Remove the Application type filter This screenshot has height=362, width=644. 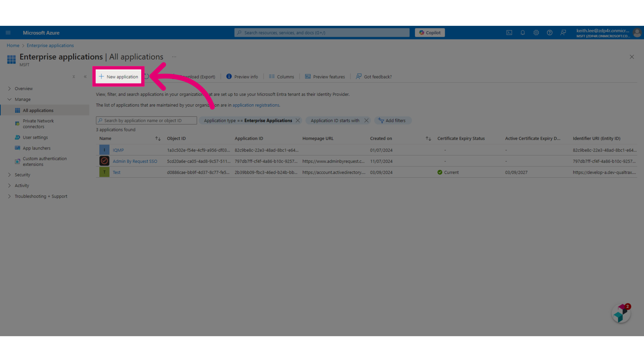coord(298,120)
